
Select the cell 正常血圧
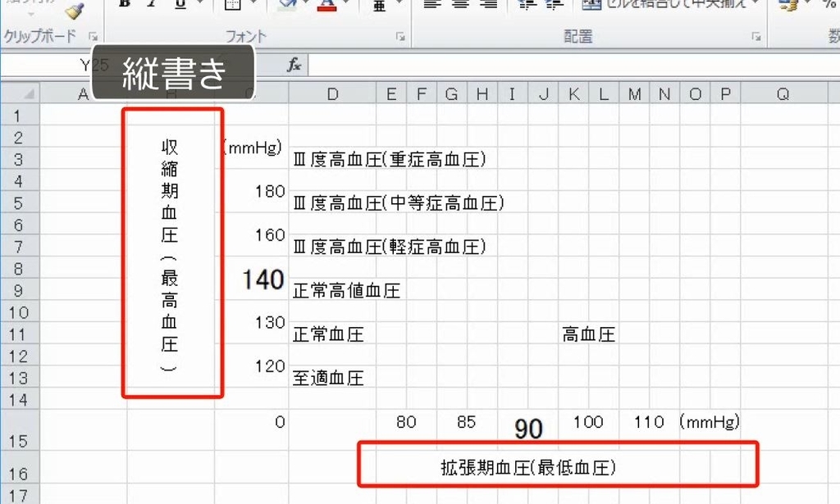click(328, 334)
